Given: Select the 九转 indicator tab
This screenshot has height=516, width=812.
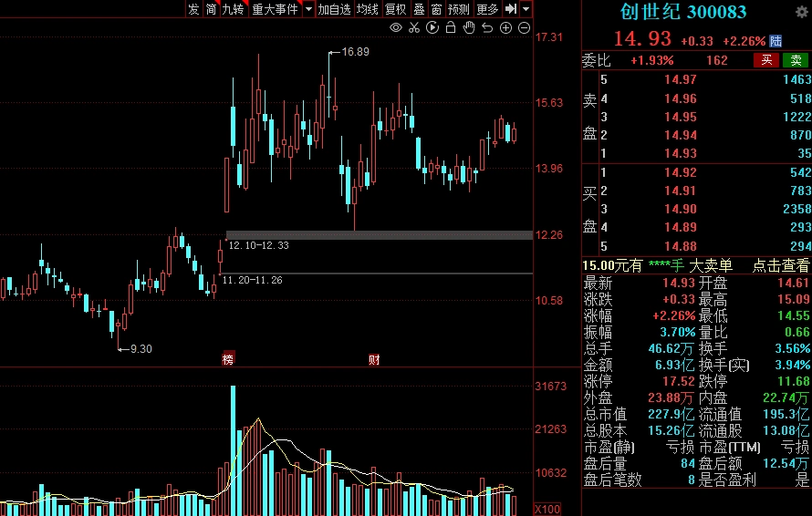Looking at the screenshot, I should [x=233, y=9].
